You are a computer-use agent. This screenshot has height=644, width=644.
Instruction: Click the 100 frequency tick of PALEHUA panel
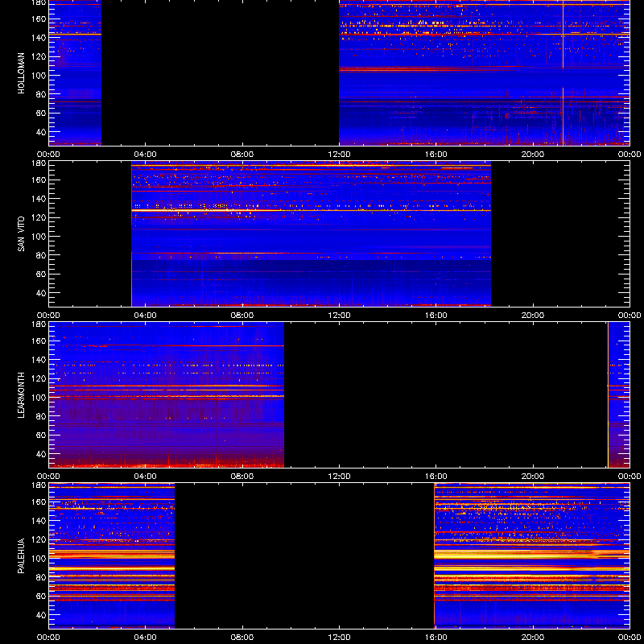click(40, 558)
